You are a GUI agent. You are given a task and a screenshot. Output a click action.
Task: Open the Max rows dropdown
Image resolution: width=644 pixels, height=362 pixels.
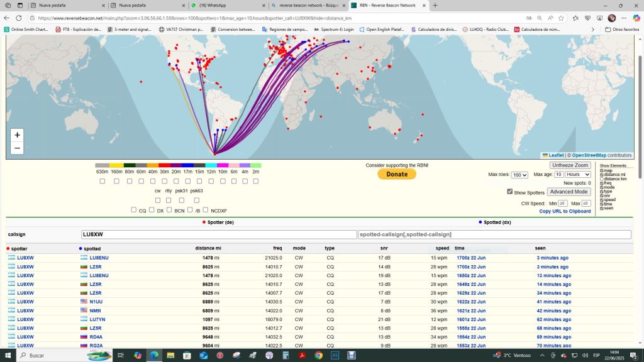pos(519,175)
